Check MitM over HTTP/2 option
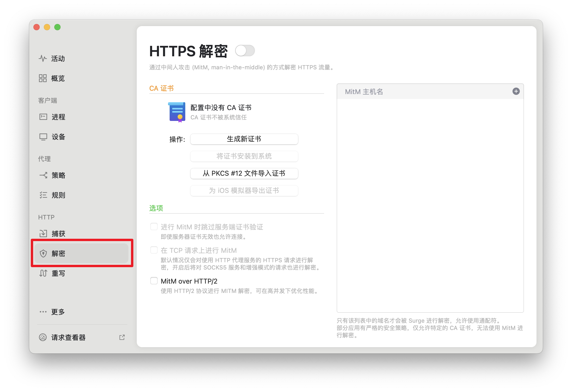This screenshot has width=572, height=392. [154, 281]
